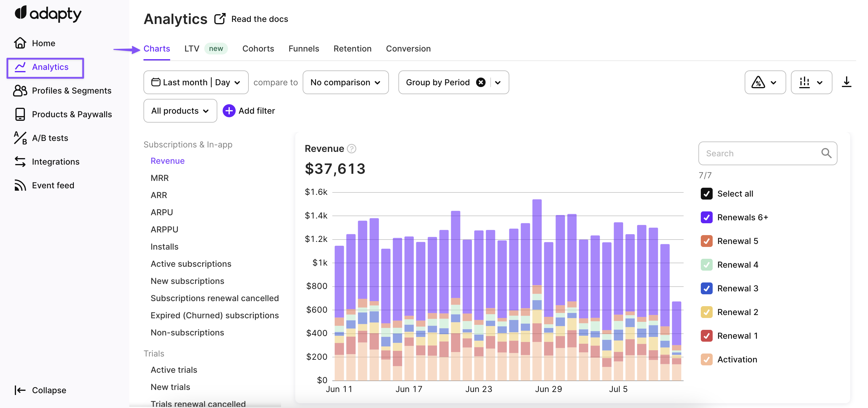Uncheck the Renewals 6+ checkbox
The height and width of the screenshot is (408, 868).
click(x=706, y=217)
